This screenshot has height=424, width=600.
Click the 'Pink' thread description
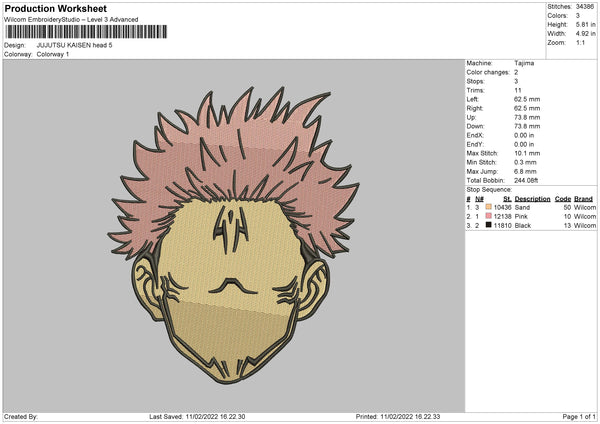(x=521, y=217)
